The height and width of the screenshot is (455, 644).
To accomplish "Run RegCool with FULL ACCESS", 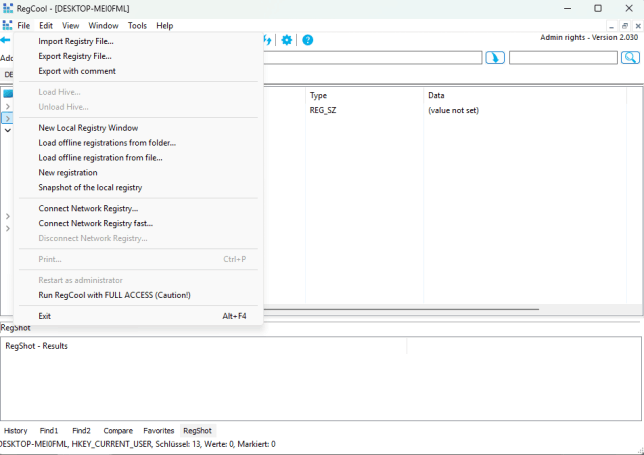I will point(114,295).
